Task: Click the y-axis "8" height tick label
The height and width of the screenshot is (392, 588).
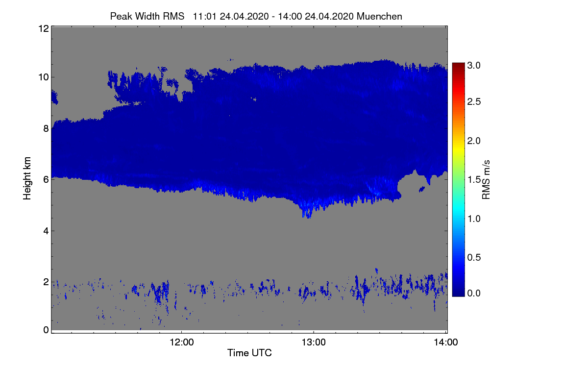Action: 45,129
